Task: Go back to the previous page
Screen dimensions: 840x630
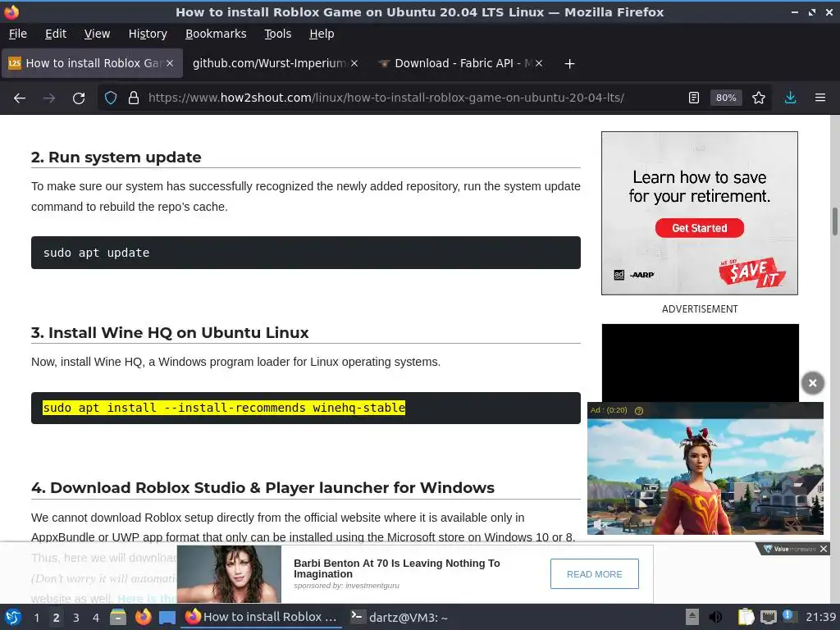Action: pyautogui.click(x=20, y=98)
